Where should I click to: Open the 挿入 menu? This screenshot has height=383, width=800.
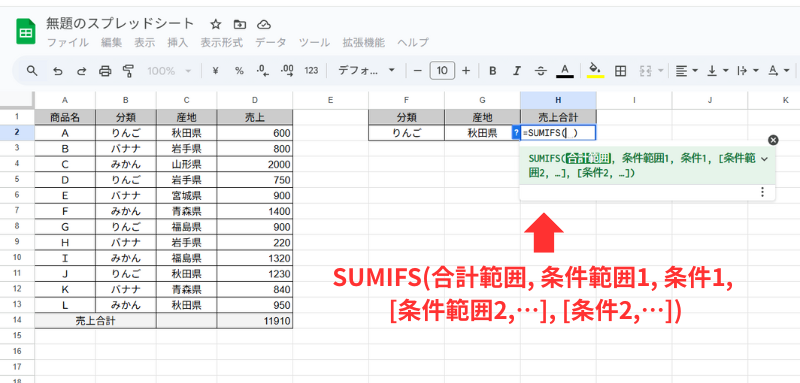click(x=178, y=42)
